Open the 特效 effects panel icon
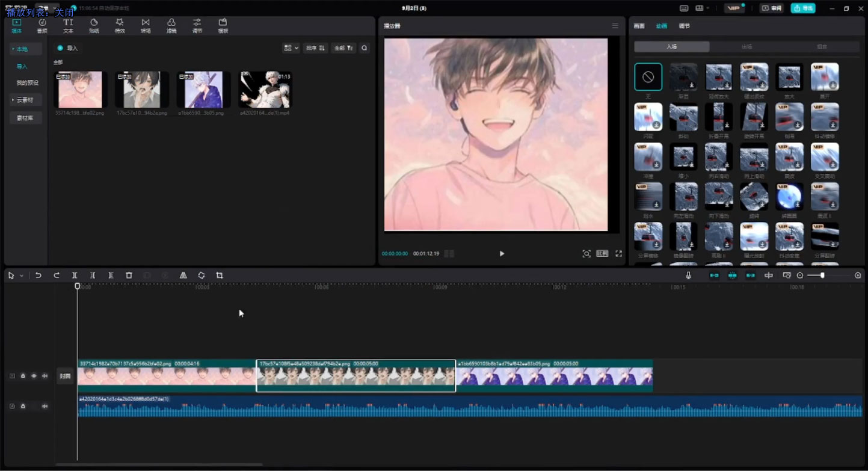This screenshot has width=868, height=471. [120, 25]
